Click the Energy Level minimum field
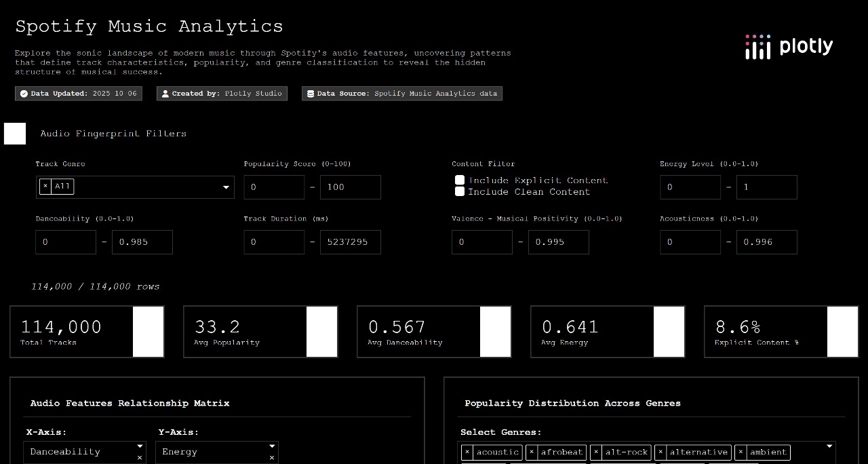This screenshot has width=868, height=464. [690, 187]
